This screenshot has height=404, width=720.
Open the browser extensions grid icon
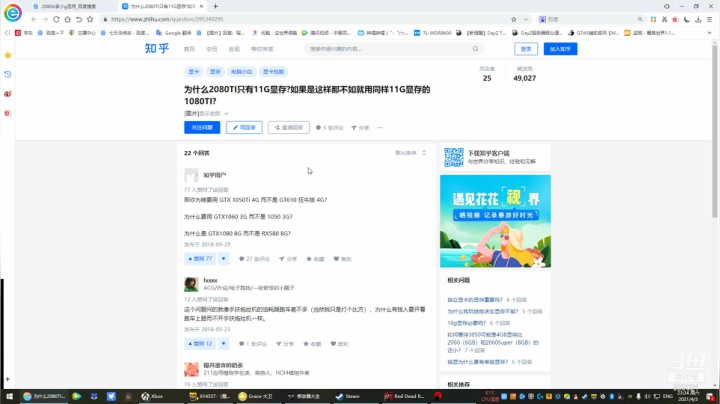653,19
